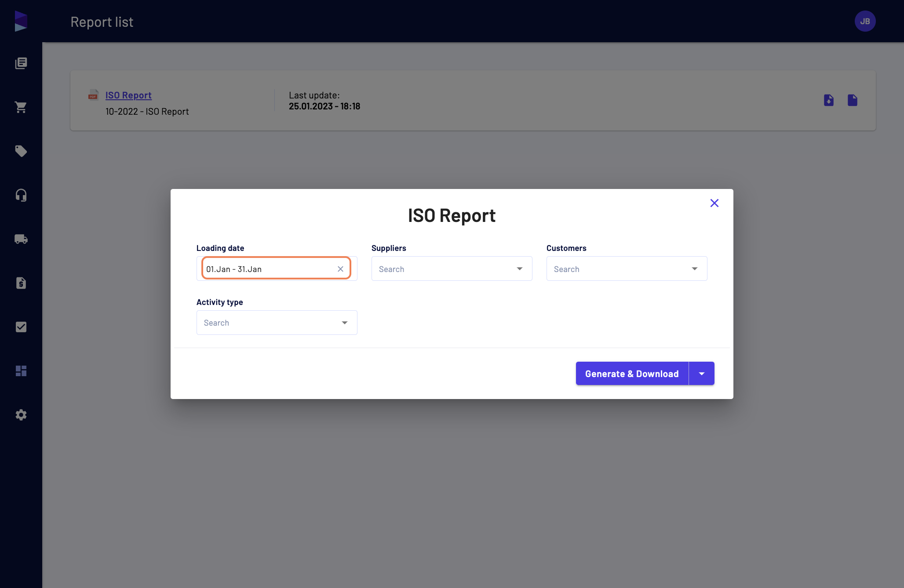Click the PDF icon next to ISO Report
The image size is (904, 588).
pos(93,95)
